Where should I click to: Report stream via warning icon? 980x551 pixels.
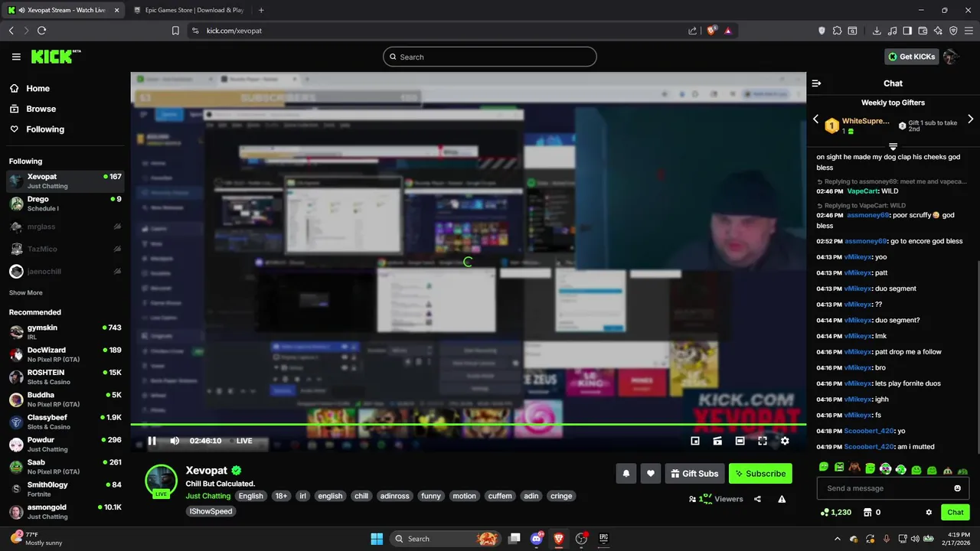782,499
